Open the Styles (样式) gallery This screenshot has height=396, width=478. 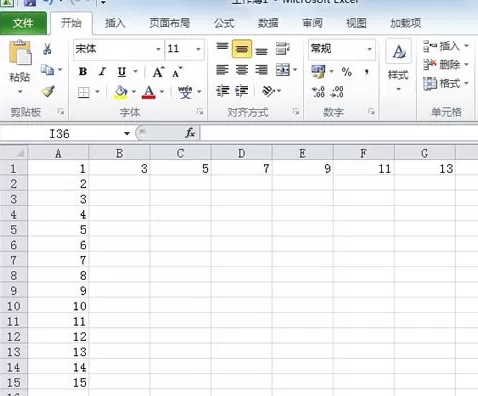tap(398, 65)
